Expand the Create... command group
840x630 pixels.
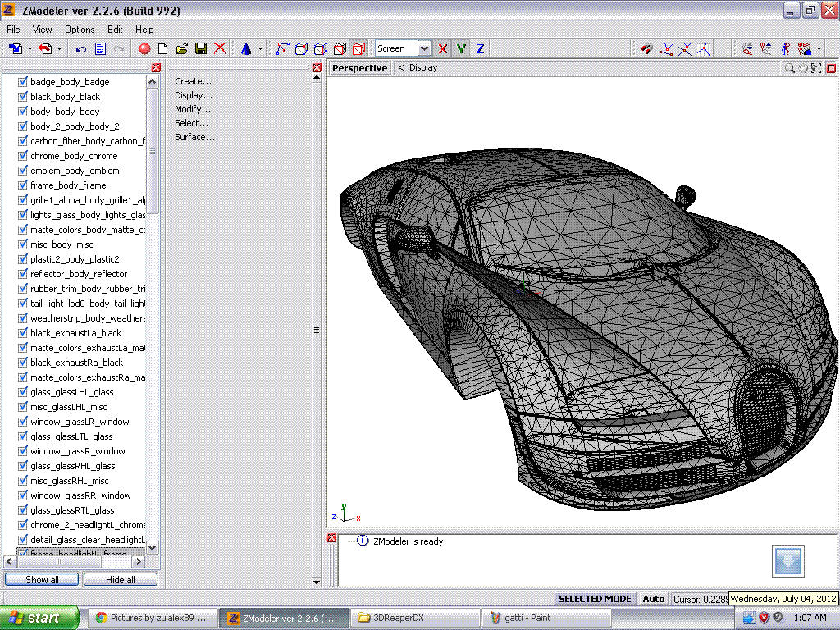193,81
